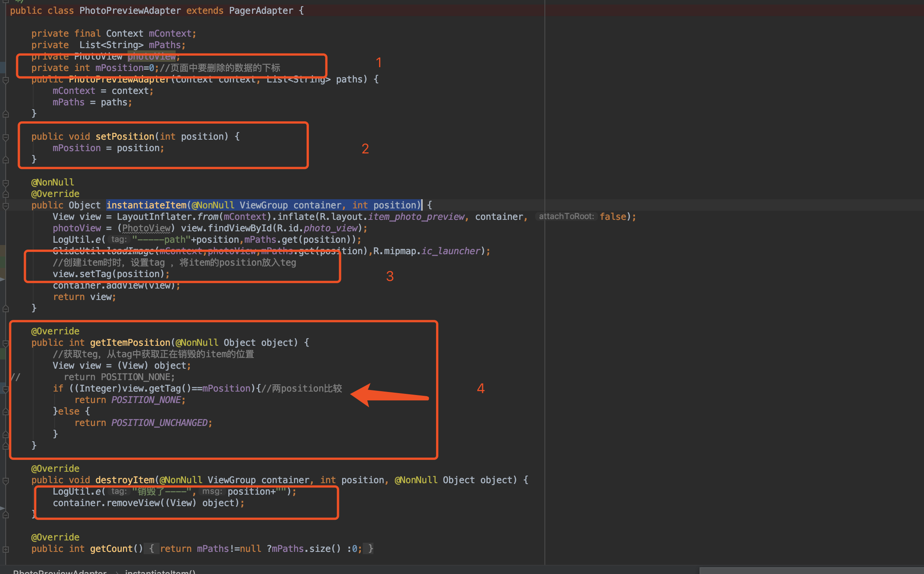924x574 pixels.
Task: Collapse the setPosition method fold marker
Action: 6,137
